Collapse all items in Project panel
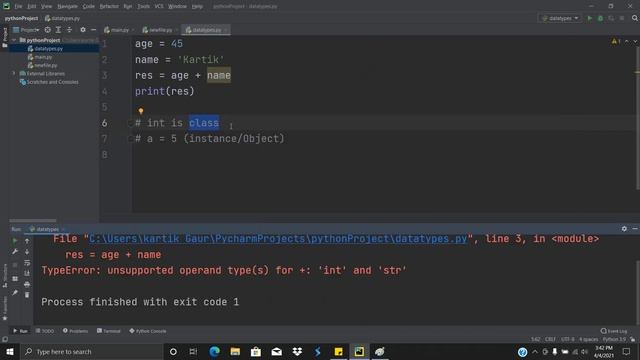Image resolution: width=640 pixels, height=360 pixels. [x=69, y=30]
